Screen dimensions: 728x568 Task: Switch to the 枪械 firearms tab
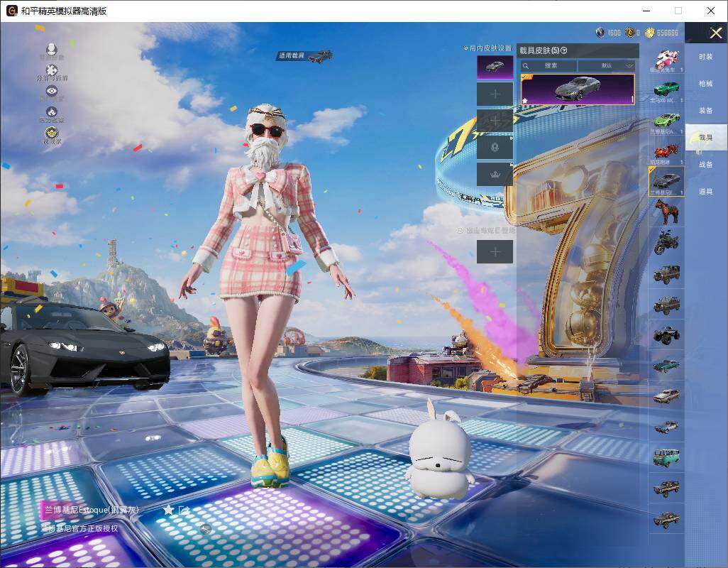706,84
